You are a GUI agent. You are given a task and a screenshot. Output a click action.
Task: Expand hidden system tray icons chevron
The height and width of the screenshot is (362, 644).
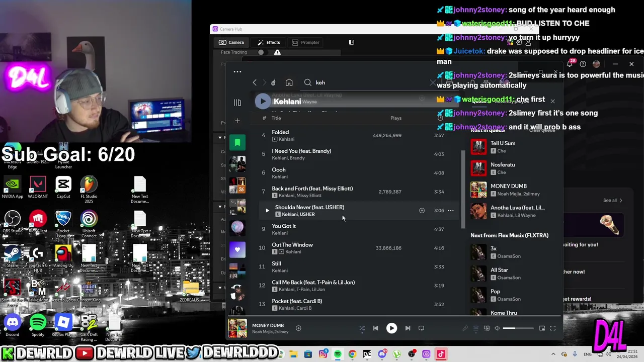553,354
